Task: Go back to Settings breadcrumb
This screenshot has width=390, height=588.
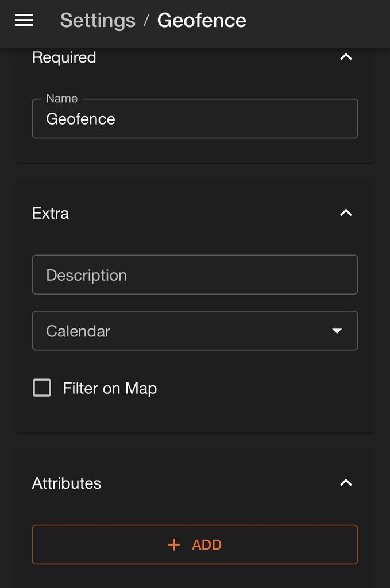Action: coord(98,21)
